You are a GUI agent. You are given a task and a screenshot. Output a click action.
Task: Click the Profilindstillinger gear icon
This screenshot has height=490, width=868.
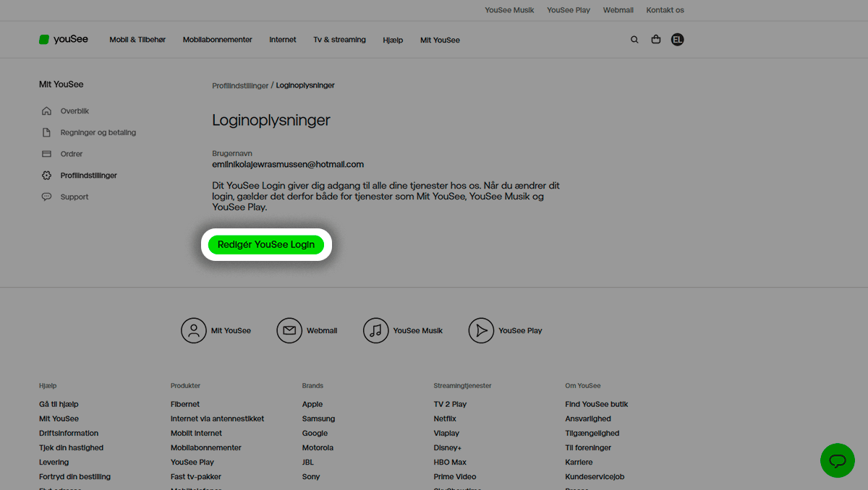tap(47, 176)
